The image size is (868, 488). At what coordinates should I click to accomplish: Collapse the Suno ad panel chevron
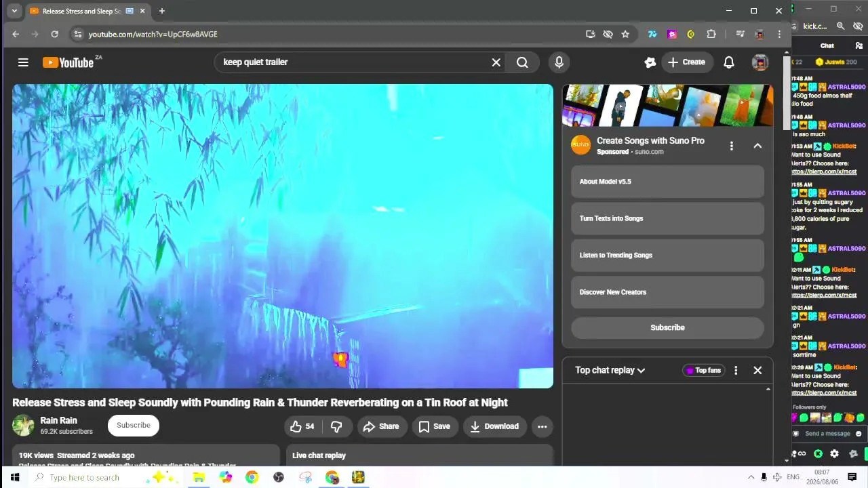[x=757, y=146]
